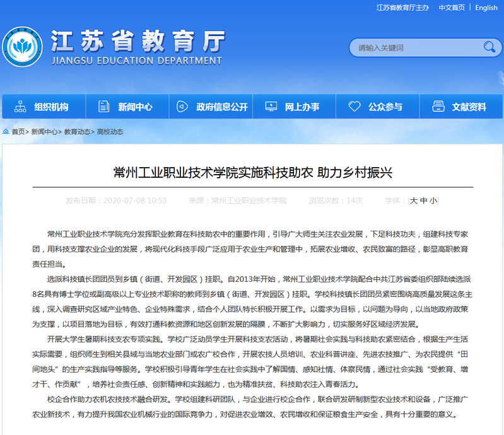The width and height of the screenshot is (504, 435).
Task: Go to 中文首页 link
Action: click(452, 8)
